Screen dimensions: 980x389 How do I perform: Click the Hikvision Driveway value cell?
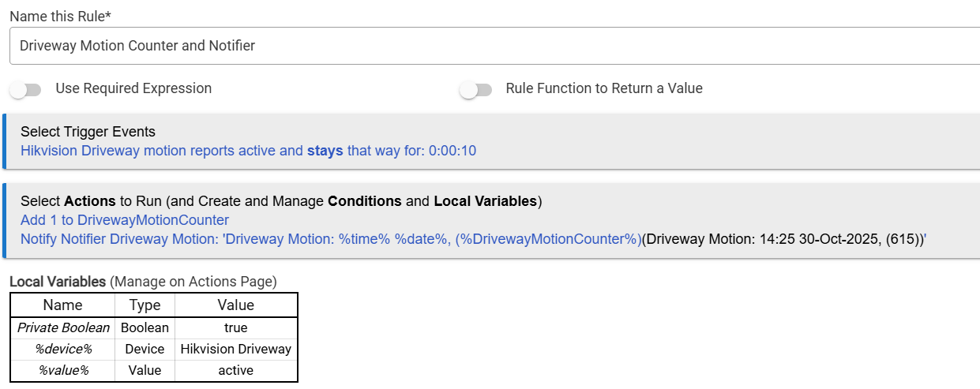click(x=236, y=349)
